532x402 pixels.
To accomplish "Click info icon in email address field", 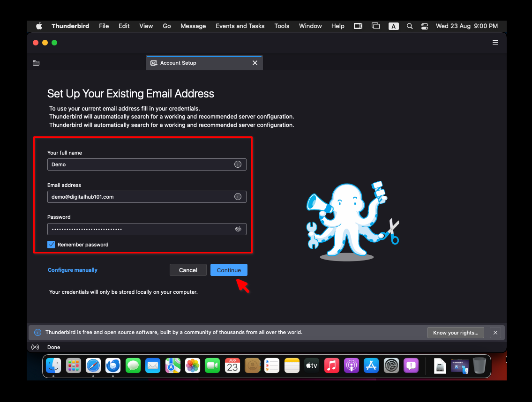I will (238, 196).
